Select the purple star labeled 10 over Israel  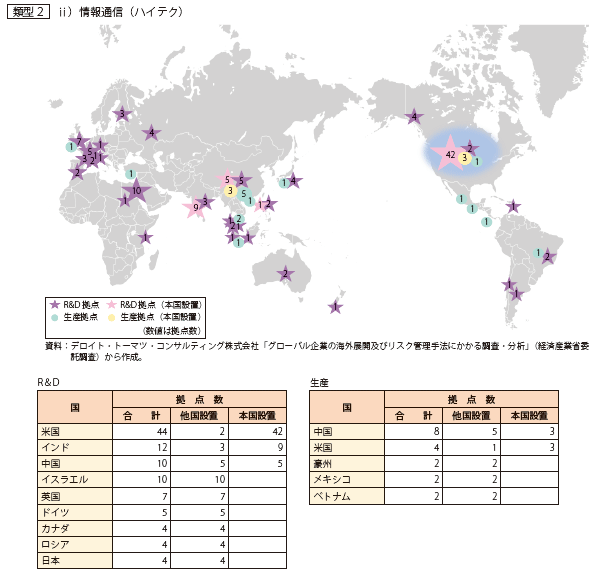click(x=137, y=190)
